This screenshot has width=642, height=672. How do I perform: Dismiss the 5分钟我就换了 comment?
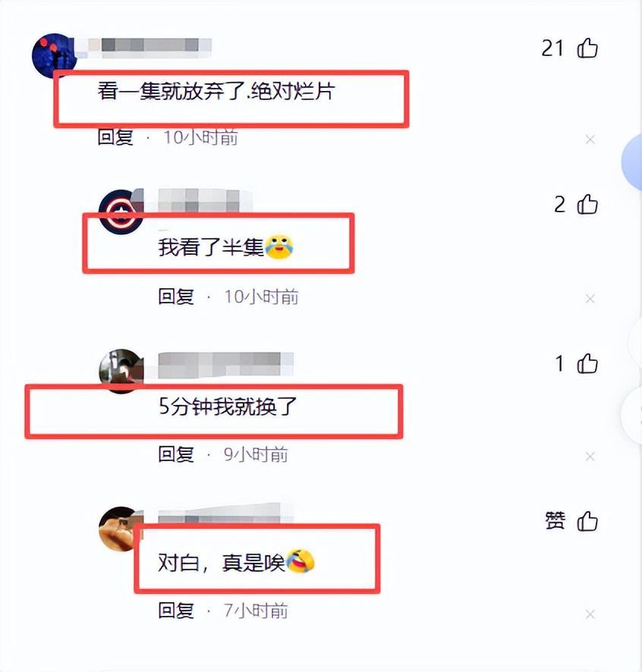[590, 457]
